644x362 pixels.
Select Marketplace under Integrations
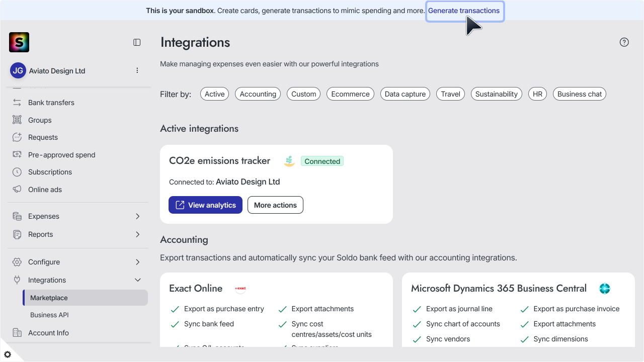(86, 298)
